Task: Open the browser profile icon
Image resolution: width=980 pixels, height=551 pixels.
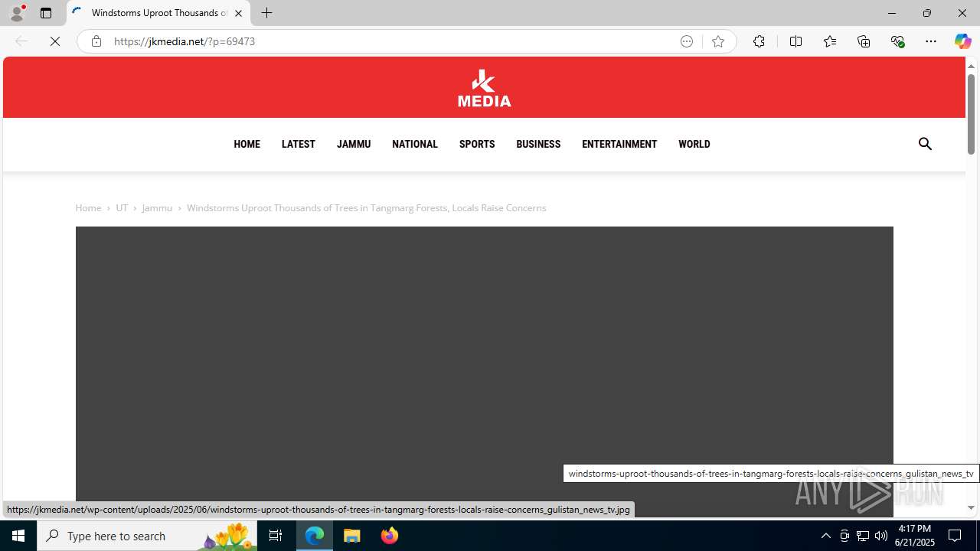Action: 17,13
